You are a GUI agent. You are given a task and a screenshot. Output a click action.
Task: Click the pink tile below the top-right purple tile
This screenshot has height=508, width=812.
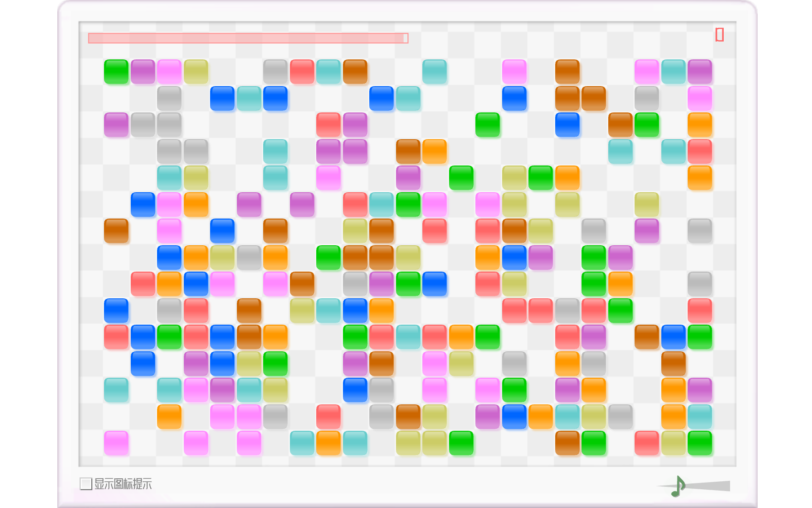pos(700,98)
